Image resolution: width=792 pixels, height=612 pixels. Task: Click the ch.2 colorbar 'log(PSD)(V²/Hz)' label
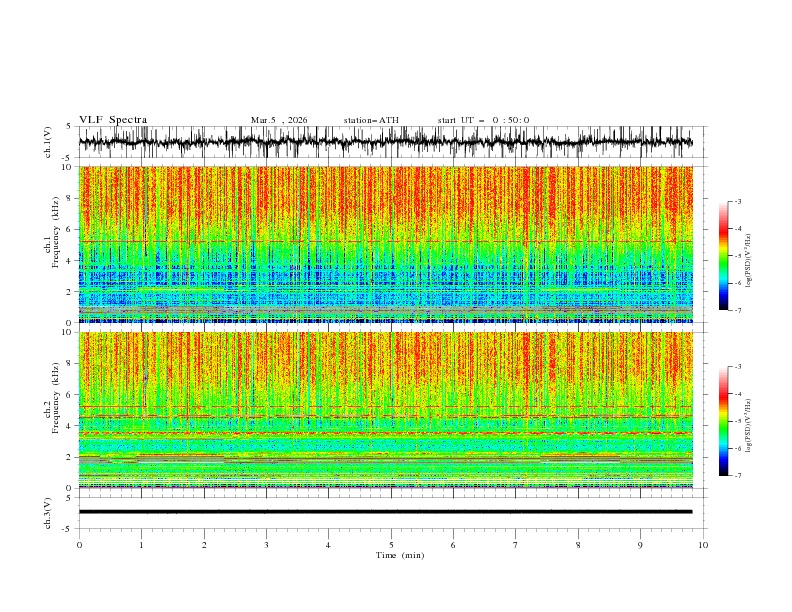(x=749, y=425)
